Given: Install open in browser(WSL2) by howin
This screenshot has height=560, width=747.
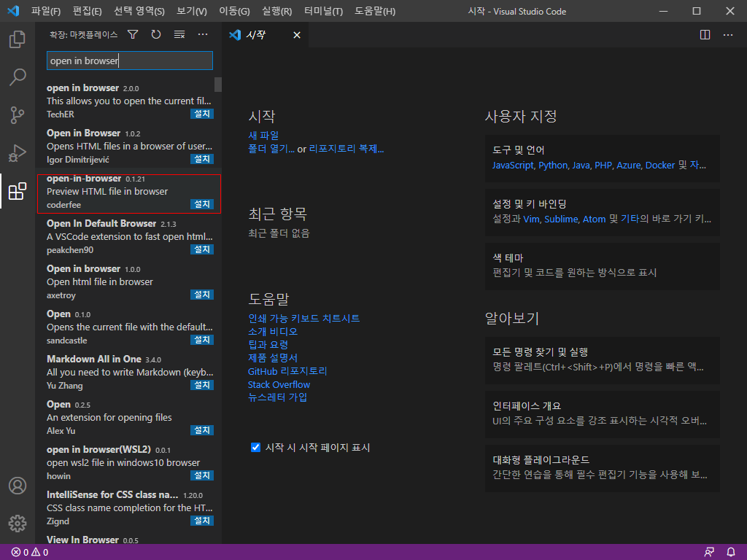Looking at the screenshot, I should tap(202, 475).
